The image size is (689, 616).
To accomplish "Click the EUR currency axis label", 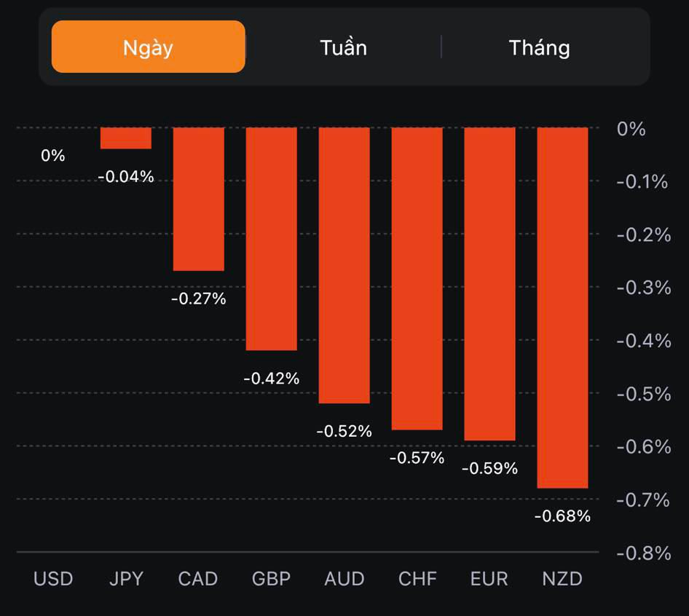I will pos(489,579).
